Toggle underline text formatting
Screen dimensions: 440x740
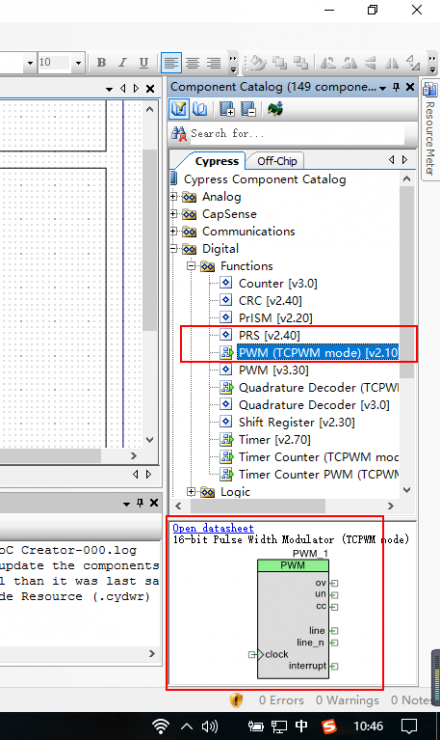(144, 63)
